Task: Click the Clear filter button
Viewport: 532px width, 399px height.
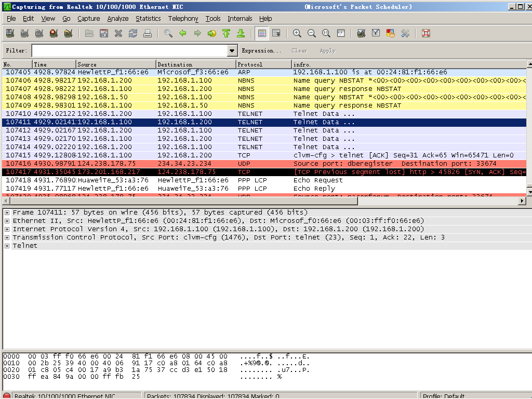Action: click(x=299, y=50)
